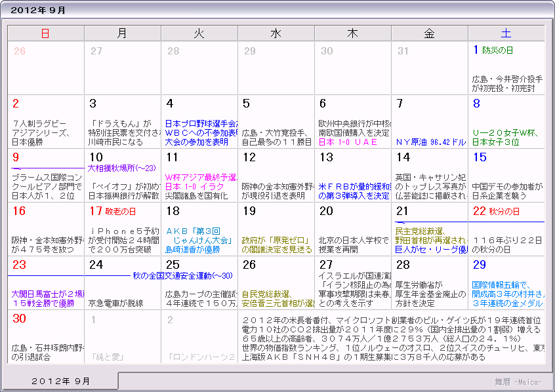Viewport: 555px width, 392px height.
Task: Click 17 敬老の日 holiday label
Action: (113, 211)
